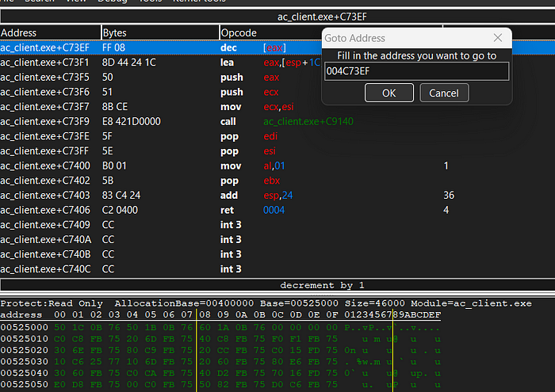Image resolution: width=555 pixels, height=392 pixels.
Task: Click hex dump row address 00525050
Action: 24,385
